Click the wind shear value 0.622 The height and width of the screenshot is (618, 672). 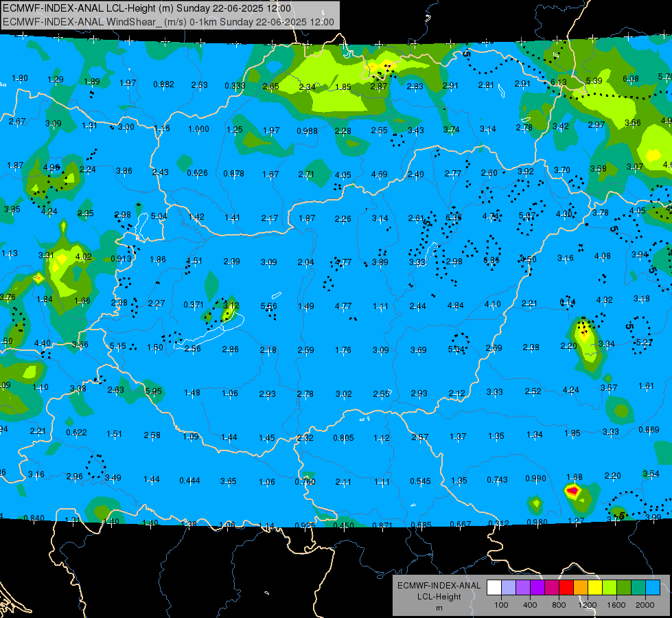[76, 433]
